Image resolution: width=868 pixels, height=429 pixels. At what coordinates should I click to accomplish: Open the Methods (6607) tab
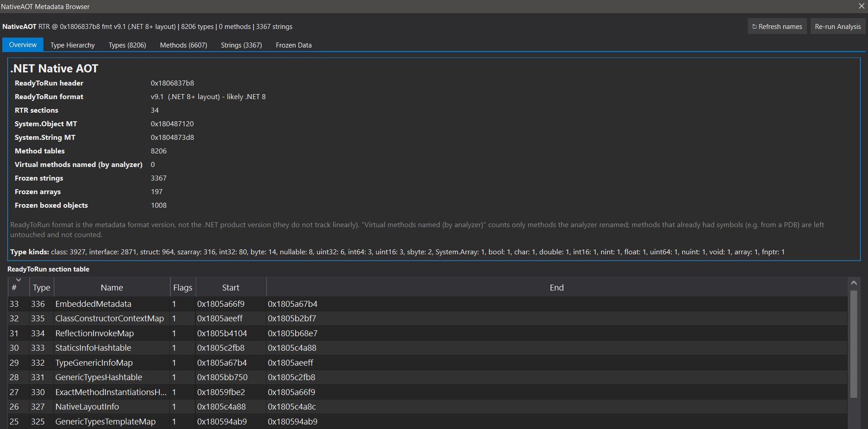tap(184, 45)
